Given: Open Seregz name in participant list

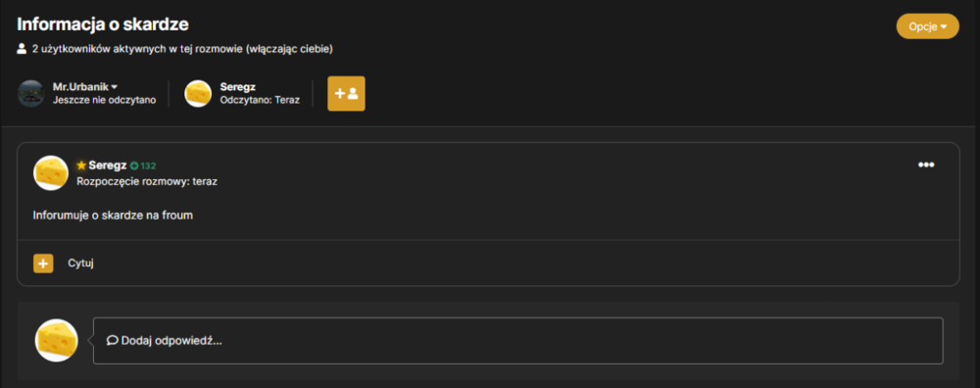Looking at the screenshot, I should [x=237, y=87].
